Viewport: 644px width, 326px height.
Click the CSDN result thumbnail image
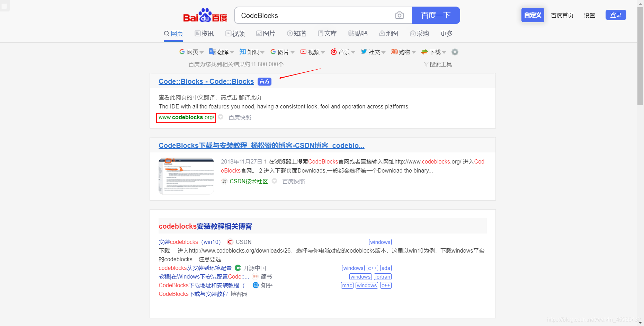[x=186, y=176]
